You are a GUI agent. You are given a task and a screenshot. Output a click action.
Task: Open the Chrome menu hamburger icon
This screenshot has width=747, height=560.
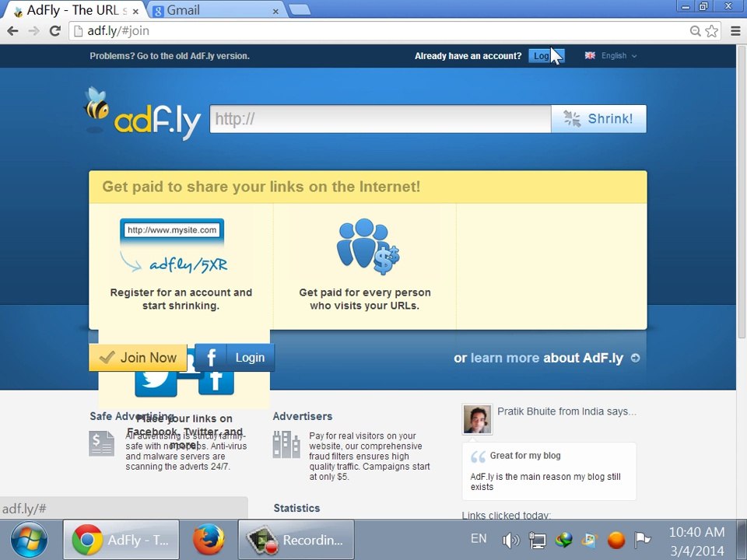pyautogui.click(x=735, y=31)
